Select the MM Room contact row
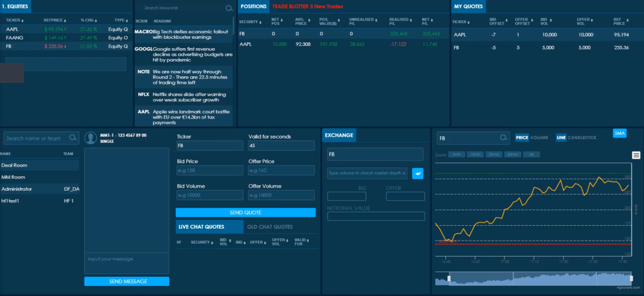 click(39, 177)
